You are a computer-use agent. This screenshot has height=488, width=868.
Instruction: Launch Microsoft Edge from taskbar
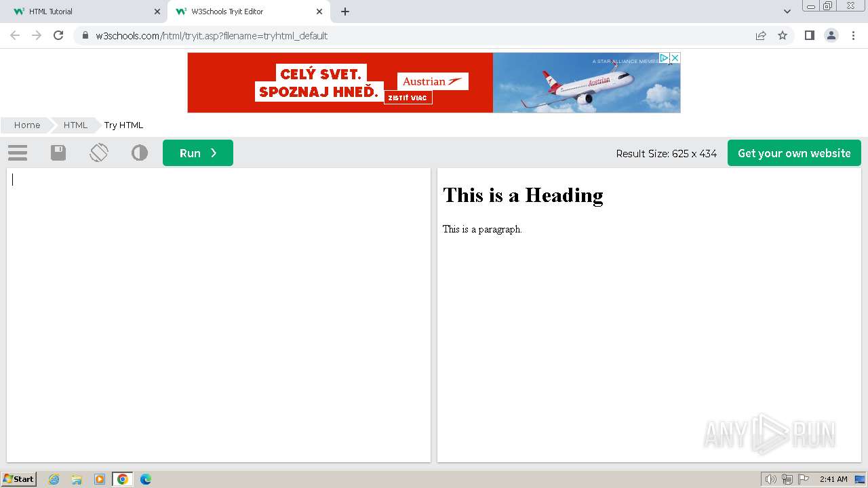146,479
